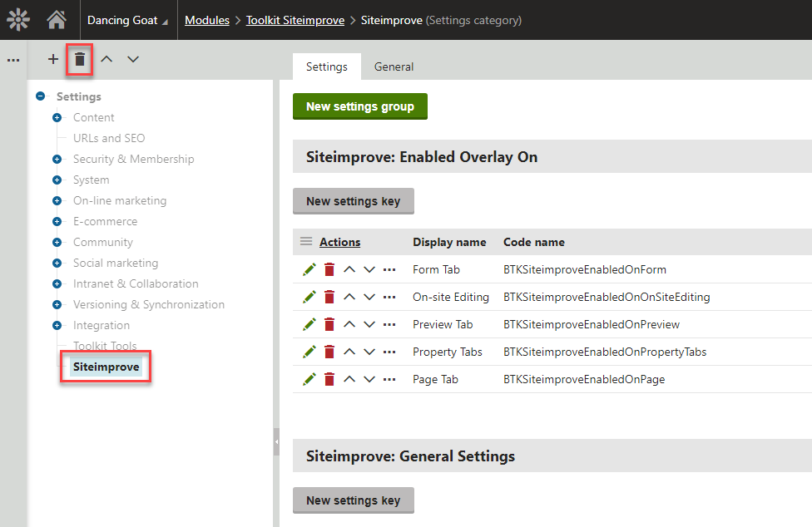
Task: Open the Dancing Goat site selector
Action: click(127, 20)
